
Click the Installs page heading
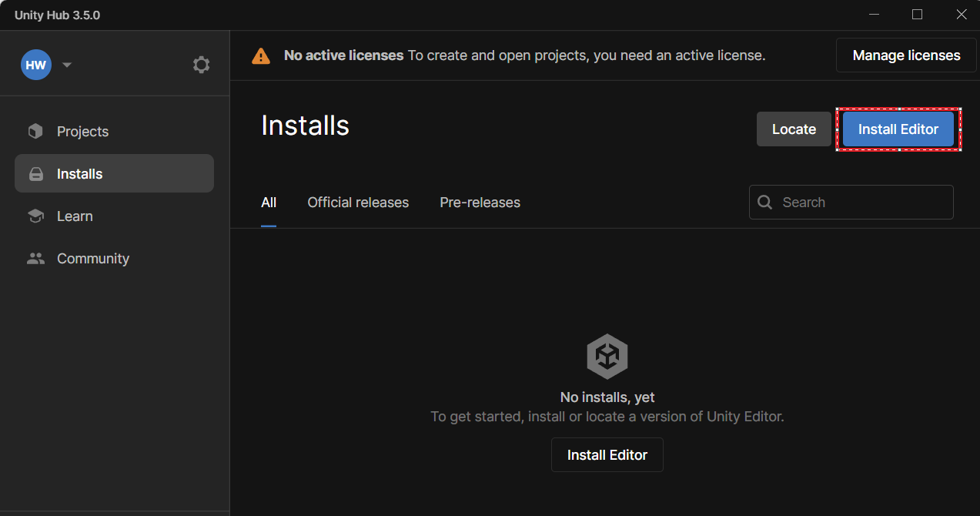[306, 126]
